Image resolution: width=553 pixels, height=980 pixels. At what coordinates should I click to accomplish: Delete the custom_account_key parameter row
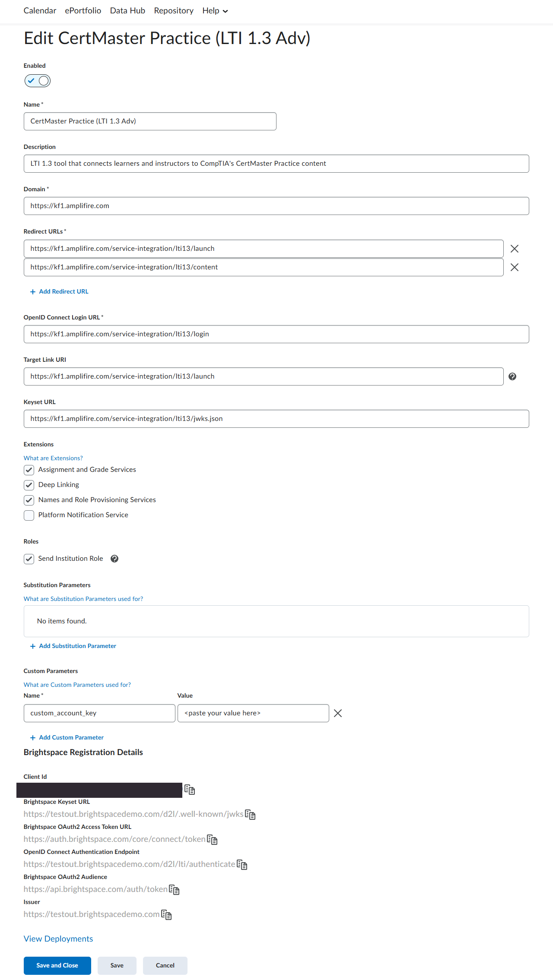[x=338, y=713]
